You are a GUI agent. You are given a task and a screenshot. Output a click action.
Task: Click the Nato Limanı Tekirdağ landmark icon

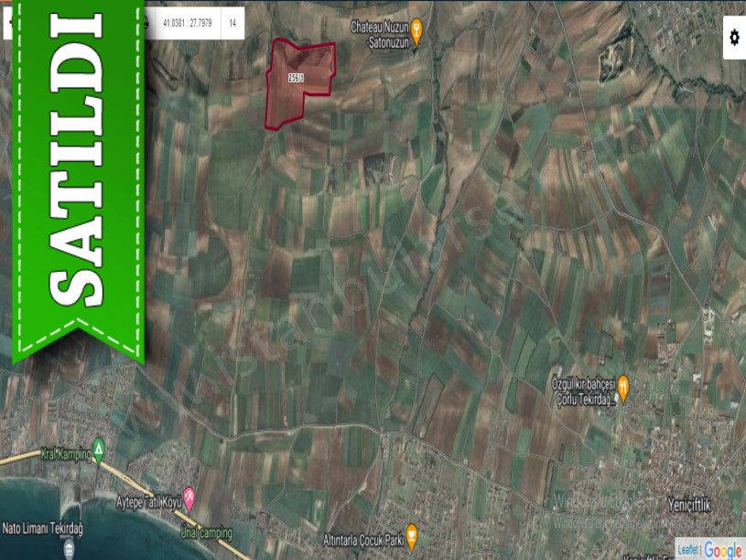tap(70, 547)
